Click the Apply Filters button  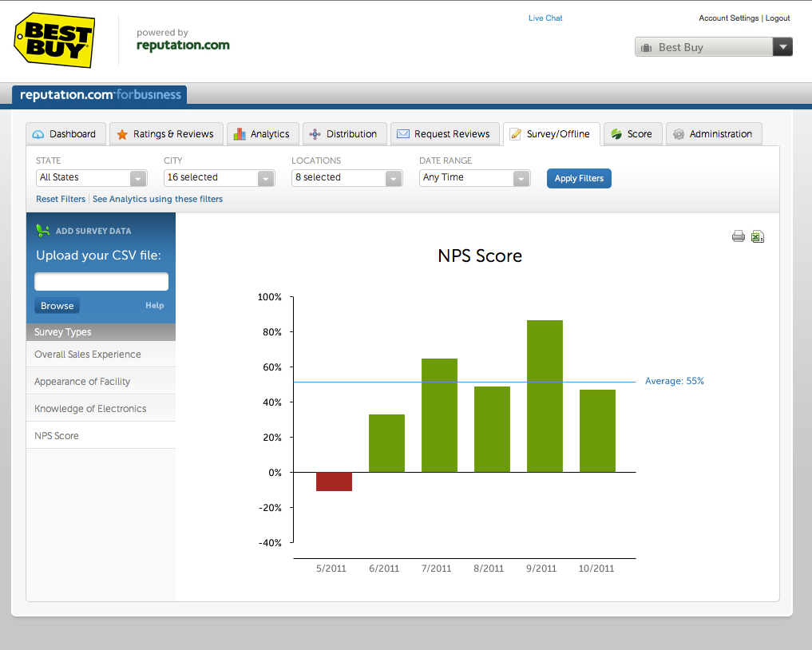[579, 178]
